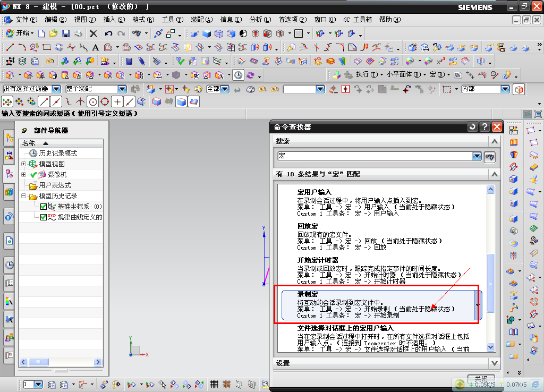Click the history clock toolbar icon
The width and height of the screenshot is (544, 392).
tap(239, 75)
